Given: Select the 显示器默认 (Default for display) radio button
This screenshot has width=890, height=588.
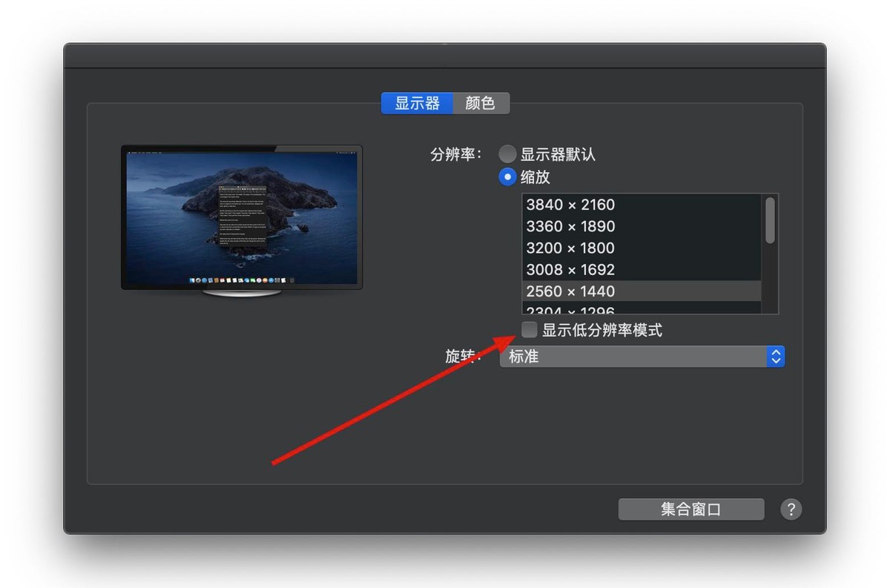Looking at the screenshot, I should 507,153.
